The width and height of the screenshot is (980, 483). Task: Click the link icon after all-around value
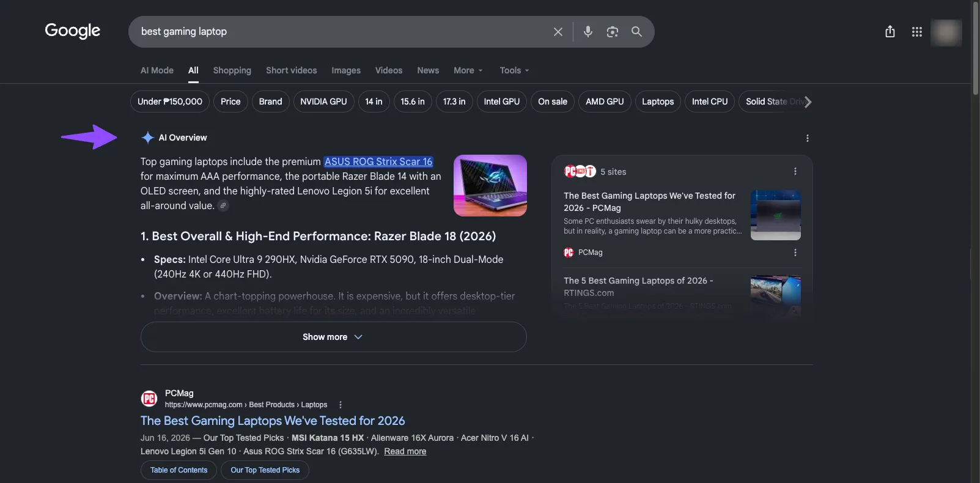click(x=224, y=206)
